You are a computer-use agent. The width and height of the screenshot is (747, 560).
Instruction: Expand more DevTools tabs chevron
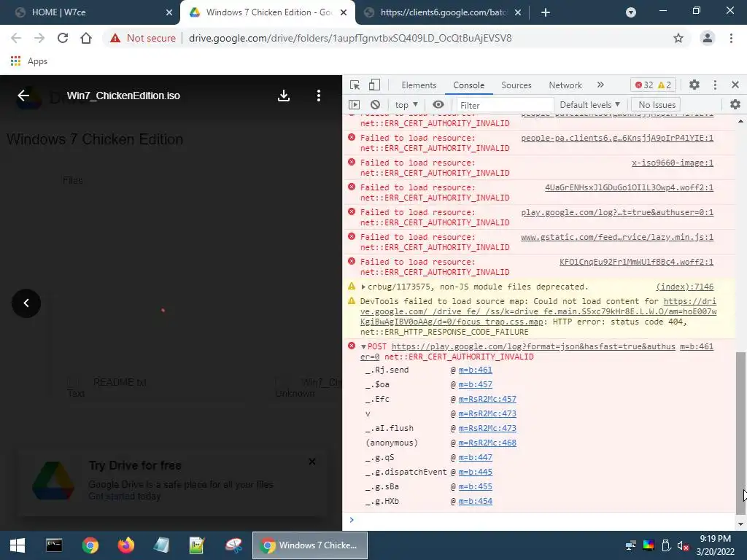pos(600,85)
